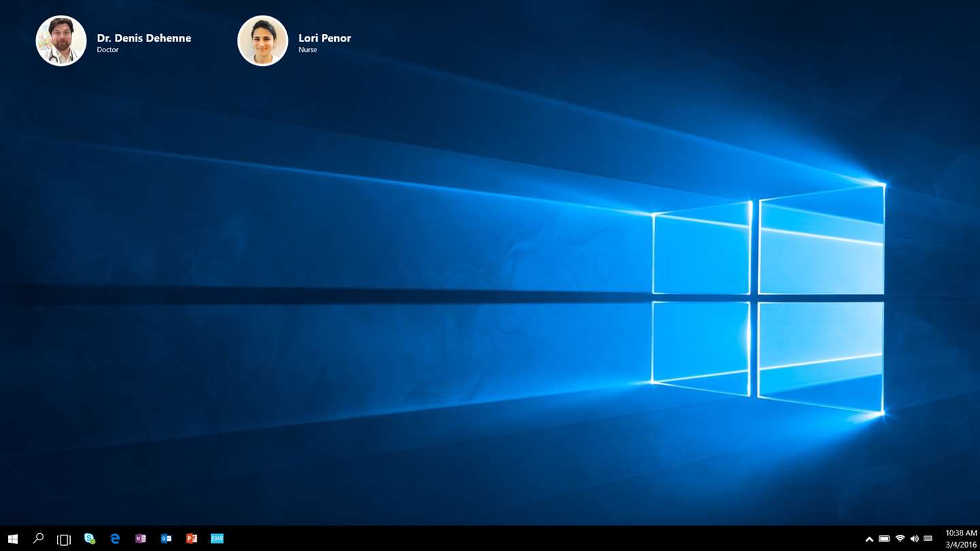This screenshot has width=980, height=551.
Task: Click the Dr. Denis Dehenne name
Action: pyautogui.click(x=144, y=38)
